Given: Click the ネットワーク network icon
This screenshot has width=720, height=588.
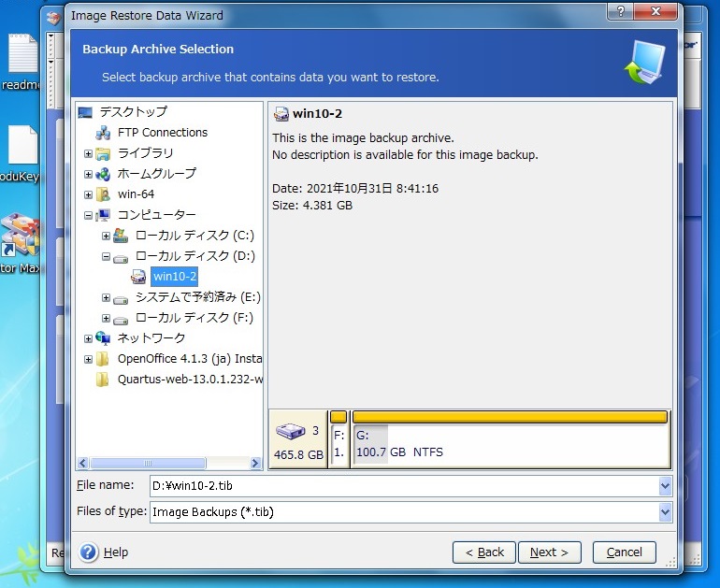Looking at the screenshot, I should [x=103, y=338].
